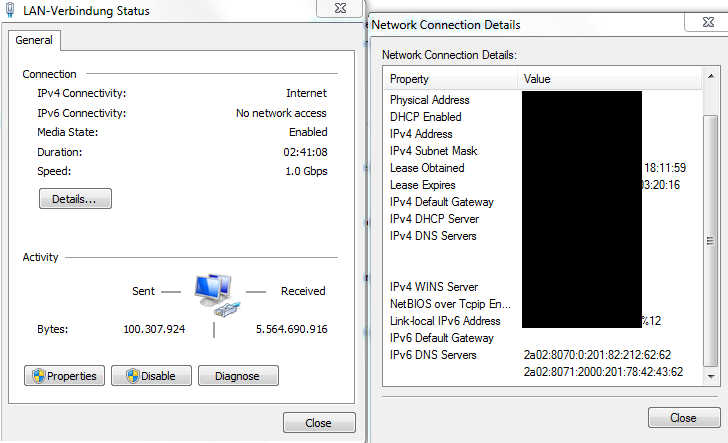Viewport: 728px width, 443px height.
Task: Click the received bytes value 5.564.690.916
Action: (x=292, y=329)
